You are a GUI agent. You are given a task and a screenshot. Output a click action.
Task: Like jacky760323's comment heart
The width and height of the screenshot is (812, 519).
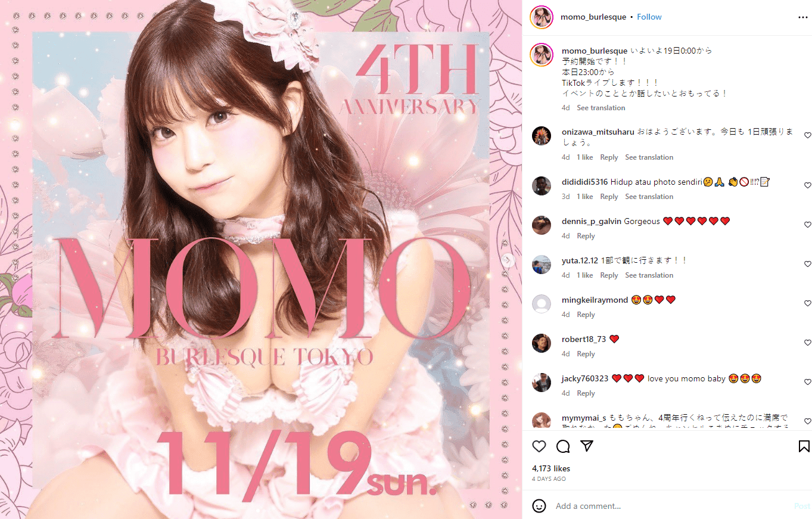click(808, 382)
